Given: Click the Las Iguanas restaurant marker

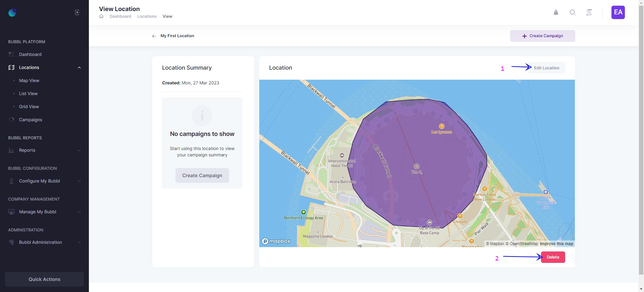Looking at the screenshot, I should click(442, 126).
